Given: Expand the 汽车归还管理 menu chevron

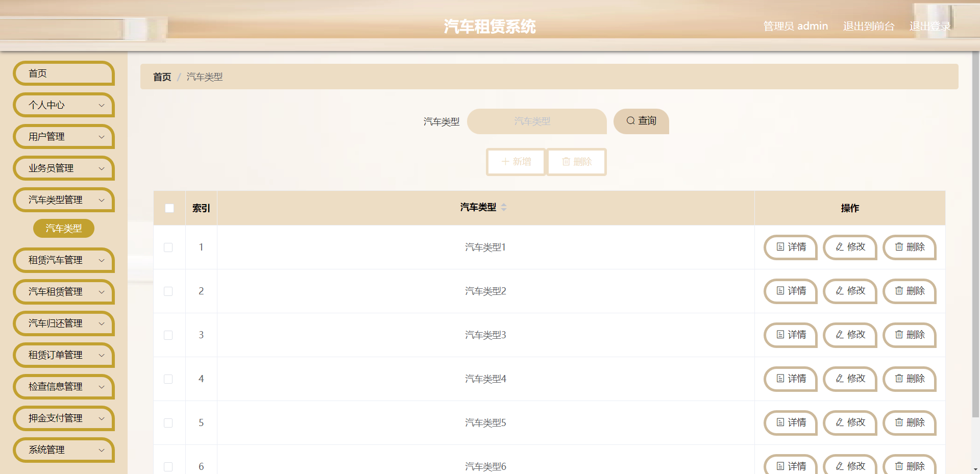Looking at the screenshot, I should (x=102, y=323).
